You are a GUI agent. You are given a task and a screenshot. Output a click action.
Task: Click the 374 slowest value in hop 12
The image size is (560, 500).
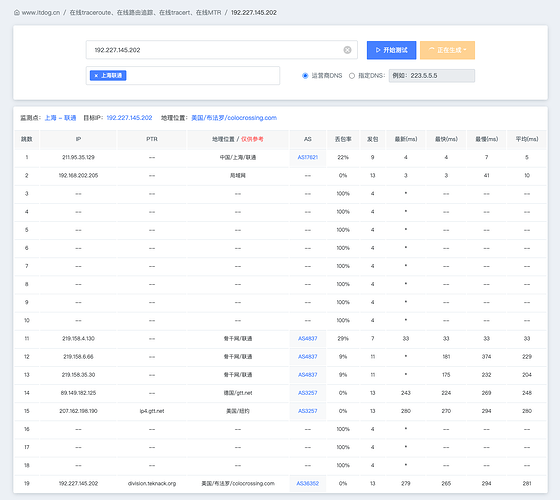(486, 357)
